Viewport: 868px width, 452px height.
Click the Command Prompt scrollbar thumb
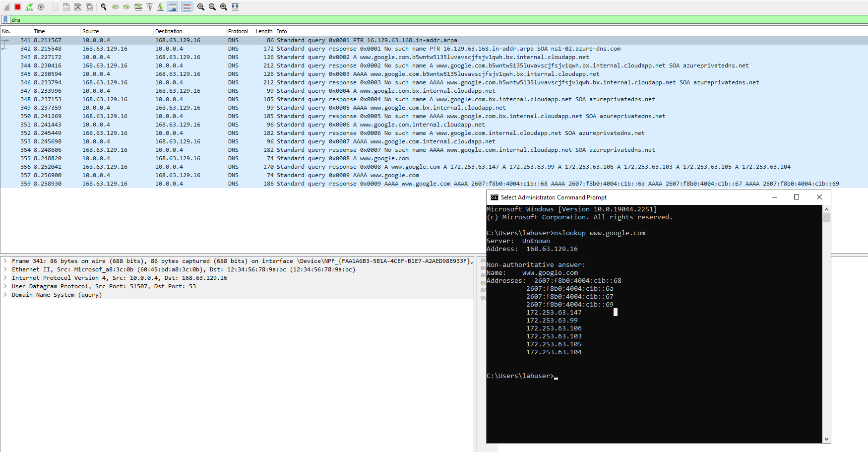(x=826, y=217)
